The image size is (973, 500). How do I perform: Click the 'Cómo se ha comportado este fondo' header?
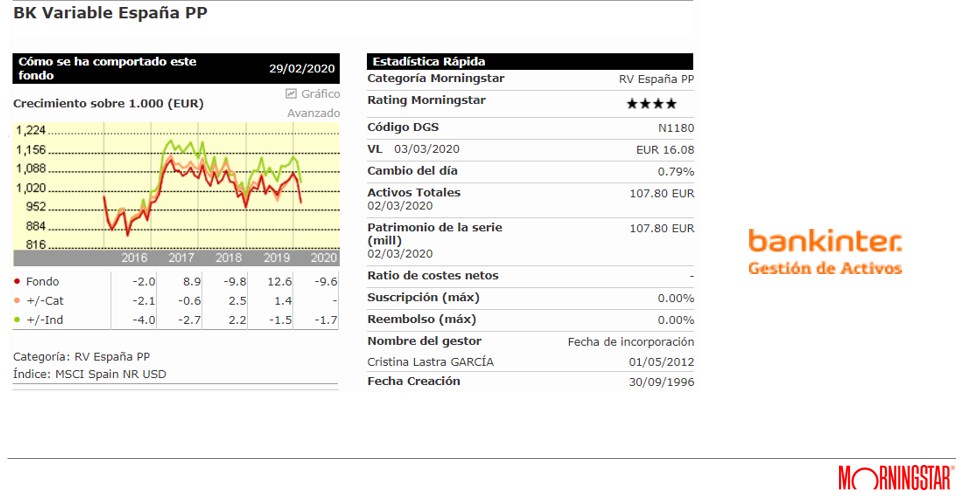[x=107, y=68]
